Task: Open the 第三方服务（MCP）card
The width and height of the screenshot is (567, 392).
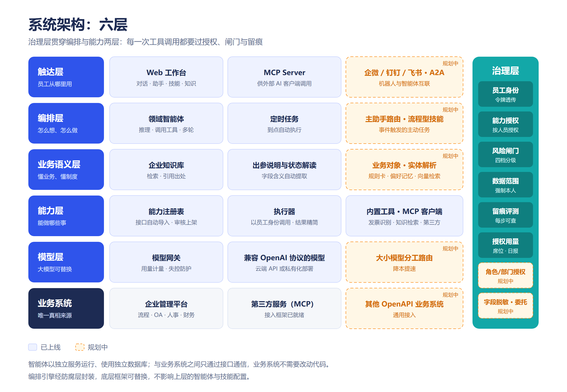Action: coord(284,308)
